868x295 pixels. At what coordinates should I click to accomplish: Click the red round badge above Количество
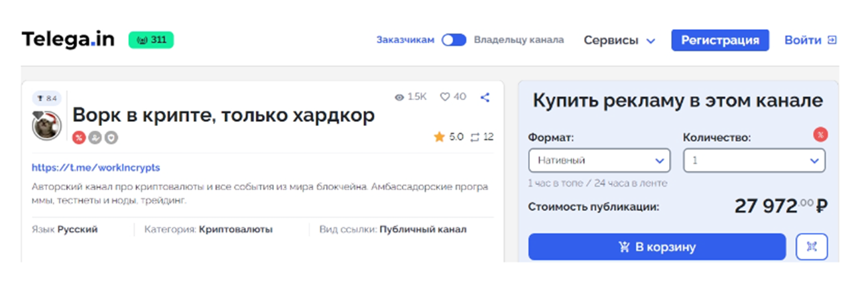pos(820,135)
